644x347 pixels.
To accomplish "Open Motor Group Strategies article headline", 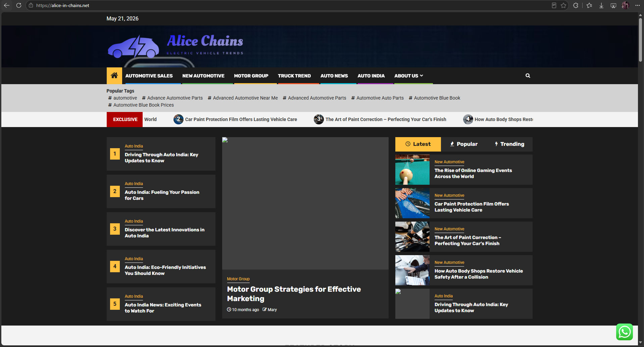I will [294, 294].
